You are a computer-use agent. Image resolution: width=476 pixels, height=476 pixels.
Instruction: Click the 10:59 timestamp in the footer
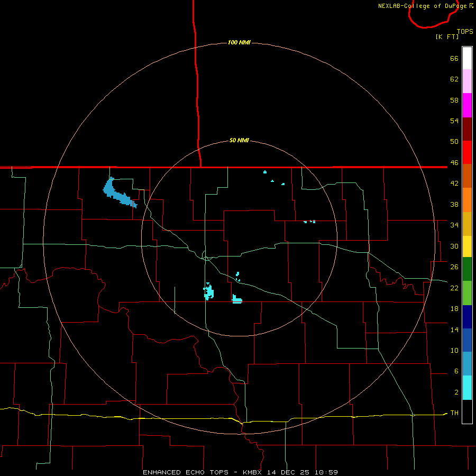click(x=326, y=472)
